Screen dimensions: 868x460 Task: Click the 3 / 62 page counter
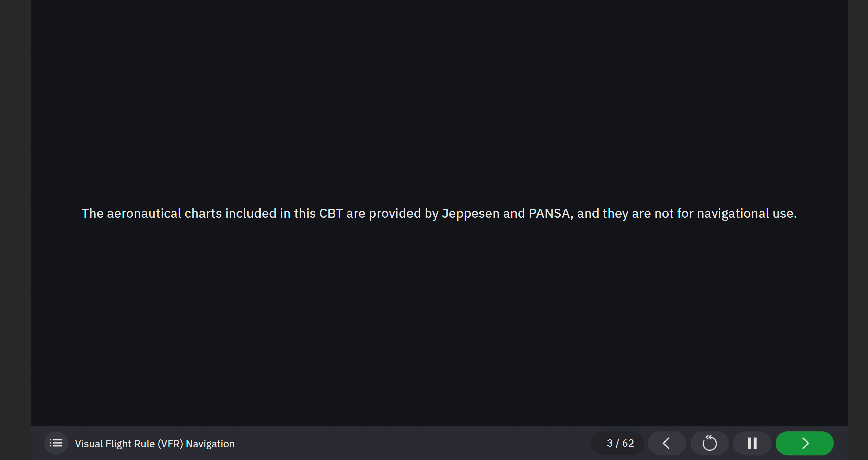(620, 443)
